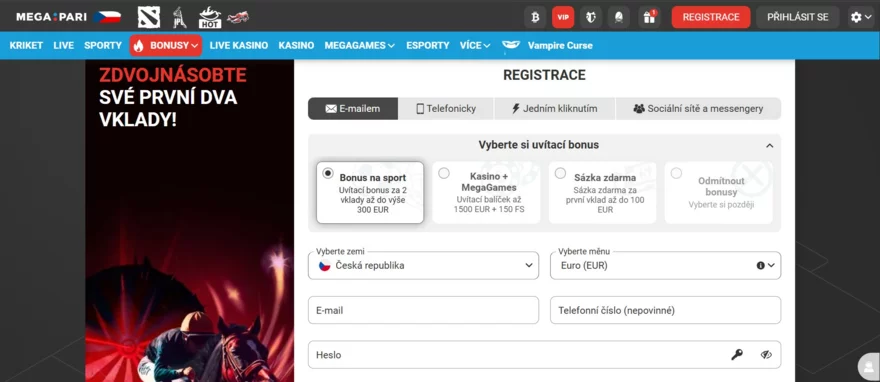Open the chat support avatar icon
The height and width of the screenshot is (382, 880).
(869, 367)
